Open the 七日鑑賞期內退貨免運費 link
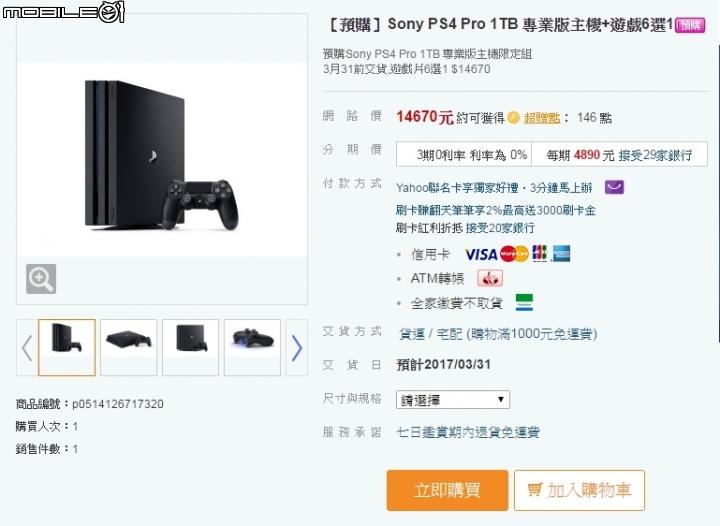Screen dimensions: 720x526 [x=468, y=432]
